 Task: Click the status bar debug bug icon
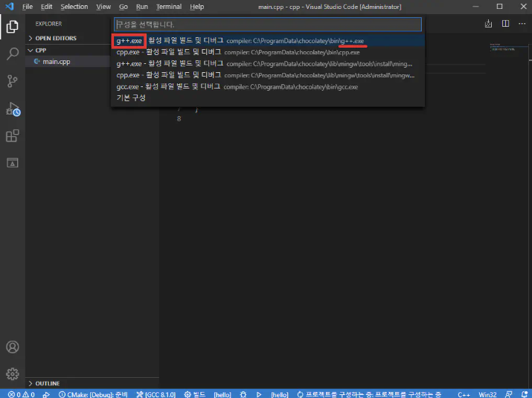click(243, 394)
